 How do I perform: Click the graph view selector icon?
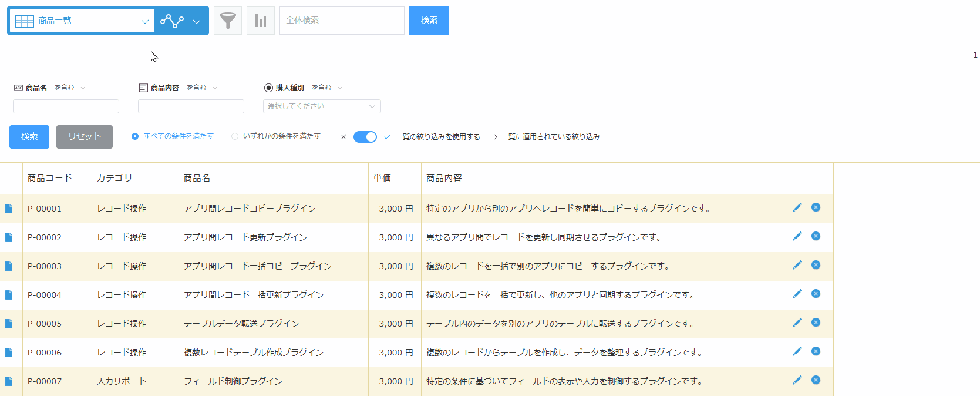tap(181, 21)
